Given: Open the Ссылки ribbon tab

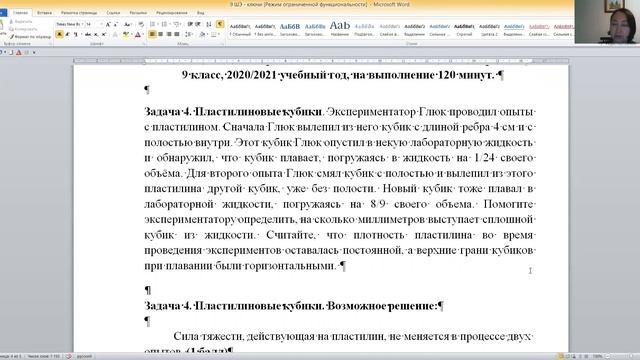Looking at the screenshot, I should coord(113,13).
